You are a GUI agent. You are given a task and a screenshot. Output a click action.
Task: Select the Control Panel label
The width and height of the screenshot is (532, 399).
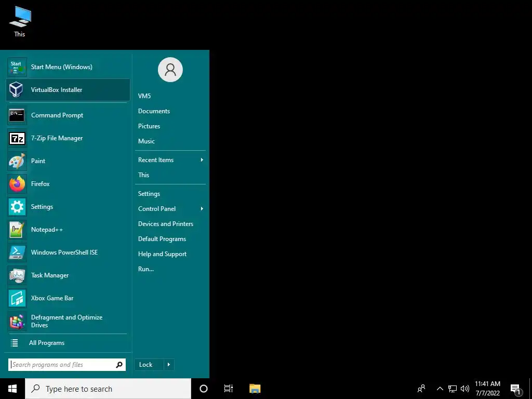157,209
